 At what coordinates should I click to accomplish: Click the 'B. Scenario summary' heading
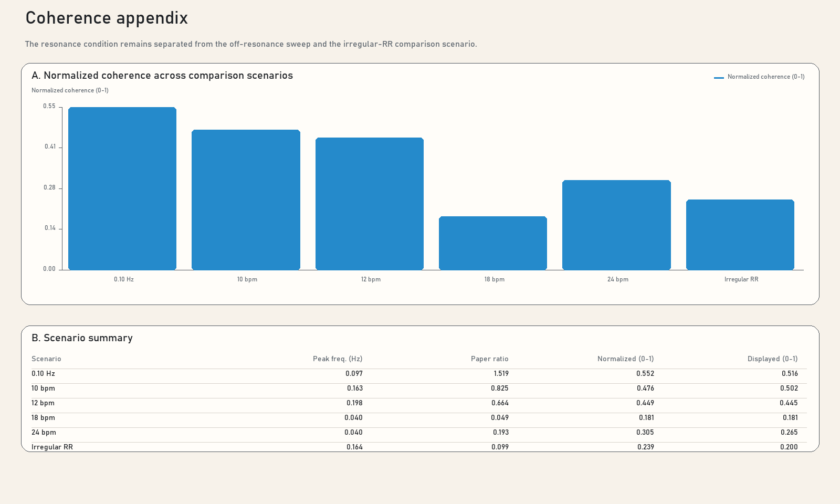click(x=82, y=338)
